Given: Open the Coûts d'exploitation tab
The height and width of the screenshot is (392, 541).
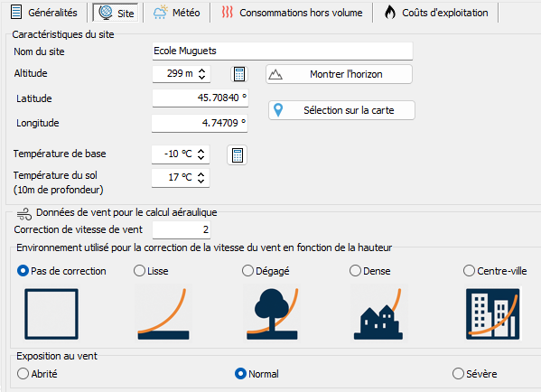Looking at the screenshot, I should pyautogui.click(x=435, y=13).
